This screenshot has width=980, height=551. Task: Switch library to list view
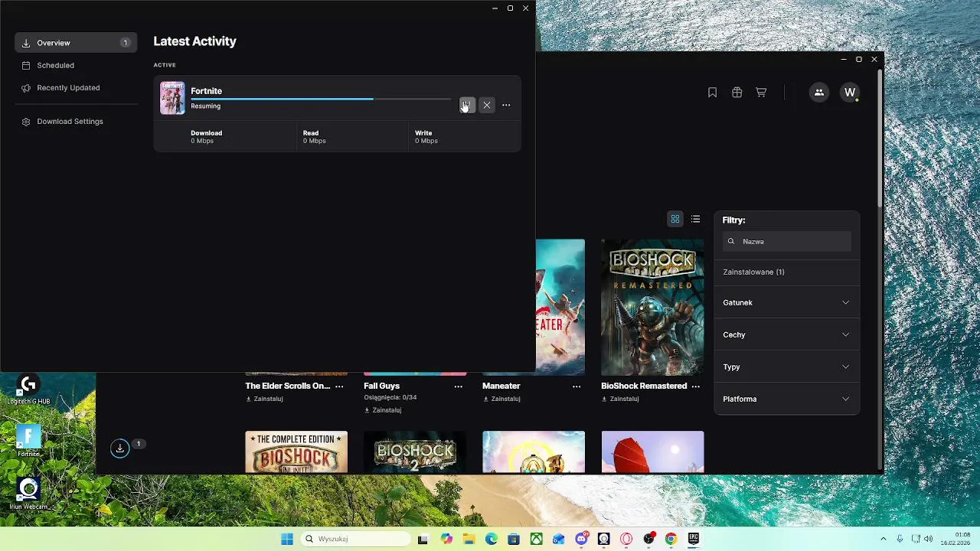695,219
